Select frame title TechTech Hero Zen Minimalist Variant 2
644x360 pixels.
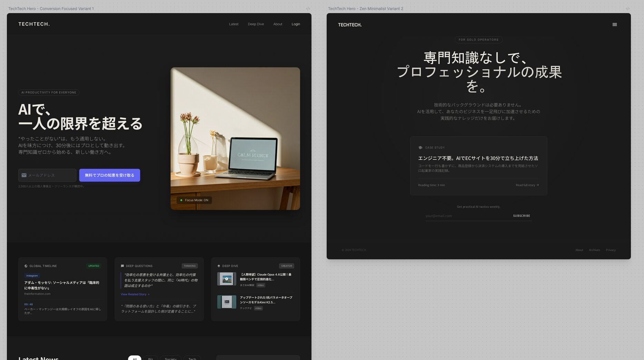(x=366, y=9)
